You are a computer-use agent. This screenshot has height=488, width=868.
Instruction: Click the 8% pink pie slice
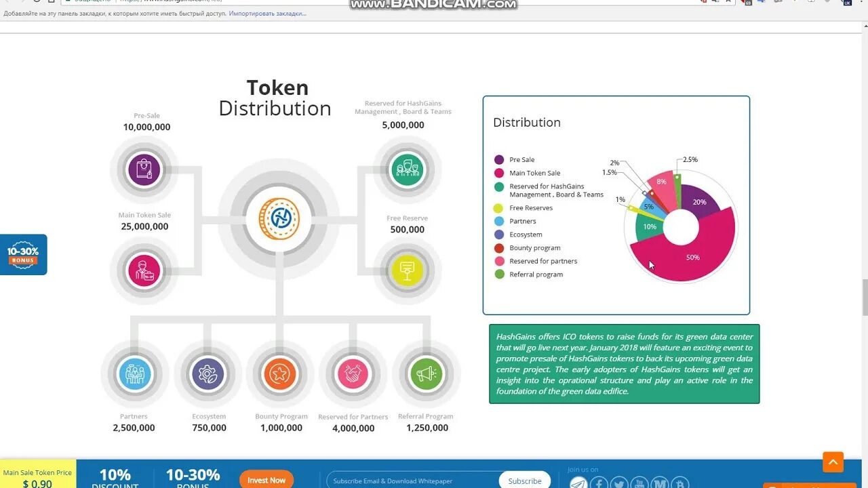click(662, 182)
